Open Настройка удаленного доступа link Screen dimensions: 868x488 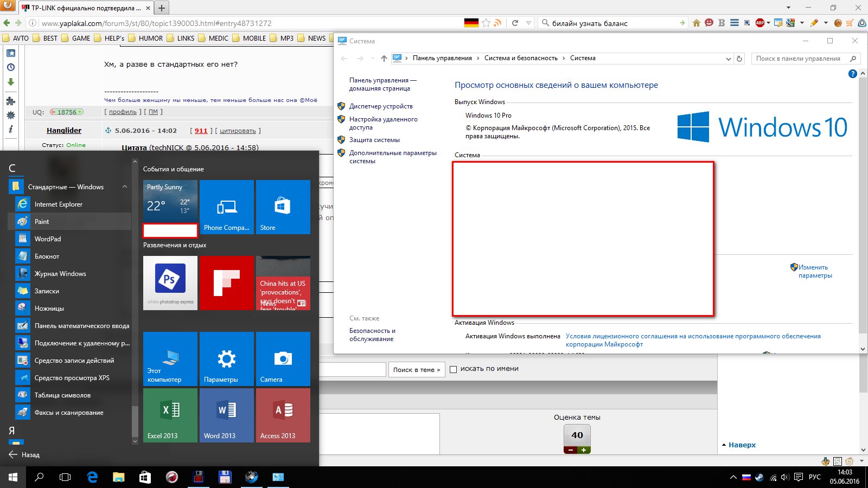[384, 123]
